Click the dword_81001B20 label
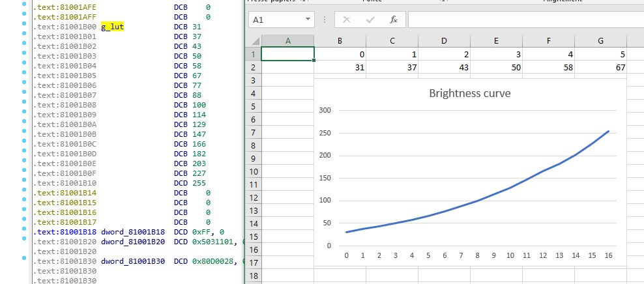The image size is (644, 284). 133,242
